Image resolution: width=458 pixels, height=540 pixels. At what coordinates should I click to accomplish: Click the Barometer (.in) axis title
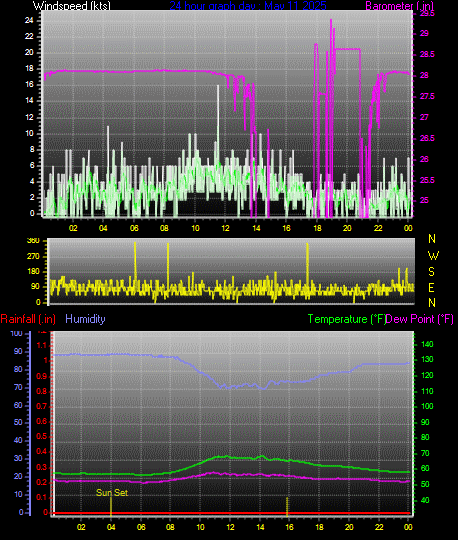click(x=399, y=5)
